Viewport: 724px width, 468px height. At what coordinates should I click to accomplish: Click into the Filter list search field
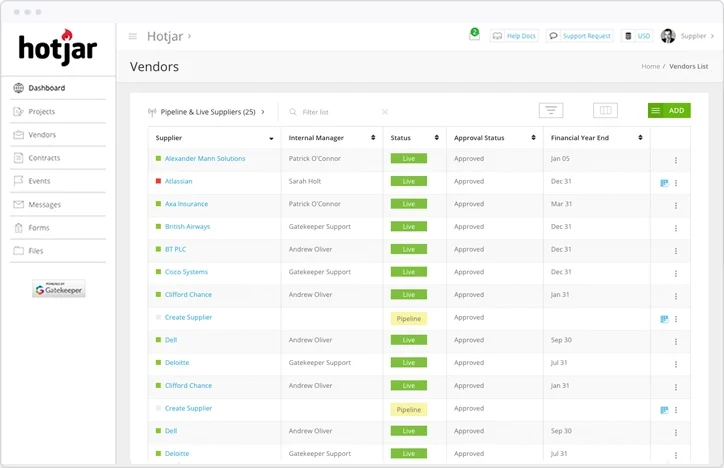coord(330,112)
